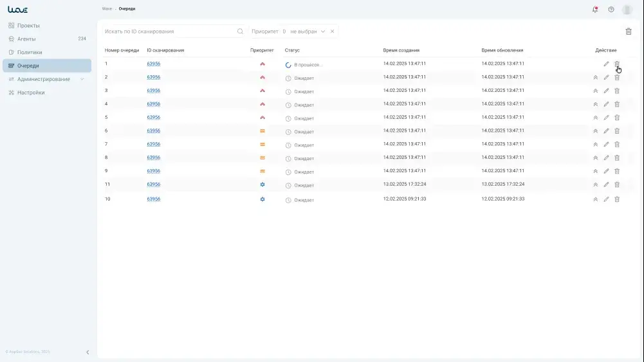This screenshot has width=644, height=362.
Task: Delete queue item number 4
Action: point(617,104)
